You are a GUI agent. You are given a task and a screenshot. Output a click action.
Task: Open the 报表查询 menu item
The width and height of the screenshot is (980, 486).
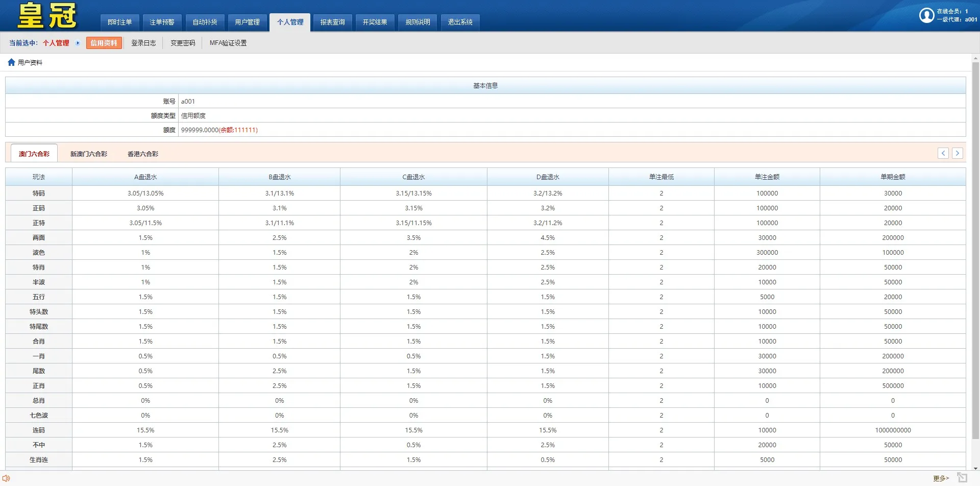332,22
